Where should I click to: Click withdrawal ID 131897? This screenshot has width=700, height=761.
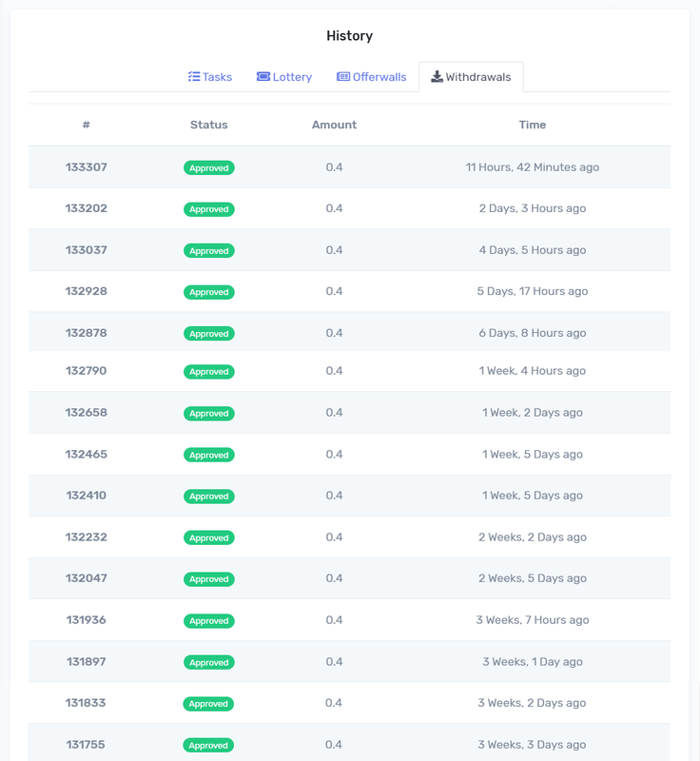86,662
